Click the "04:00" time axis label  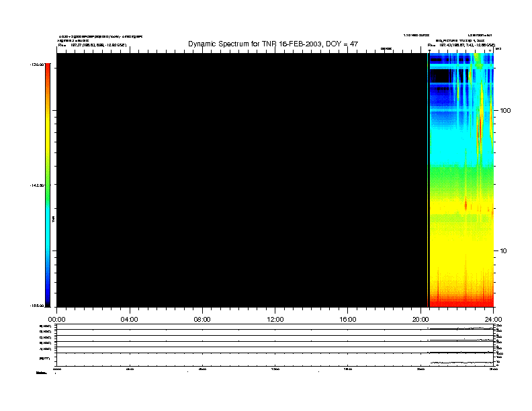pos(130,320)
